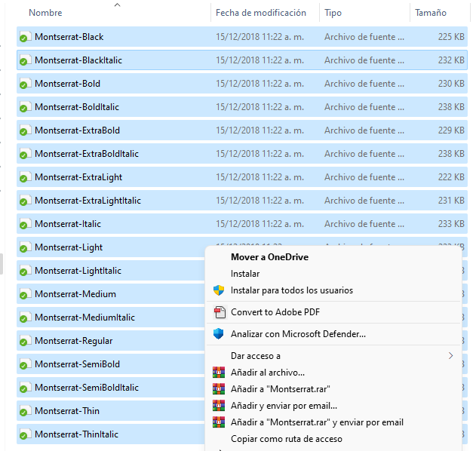The width and height of the screenshot is (476, 451).
Task: Select the Montserrat-ExtraLightItalic file name
Action: [88, 201]
